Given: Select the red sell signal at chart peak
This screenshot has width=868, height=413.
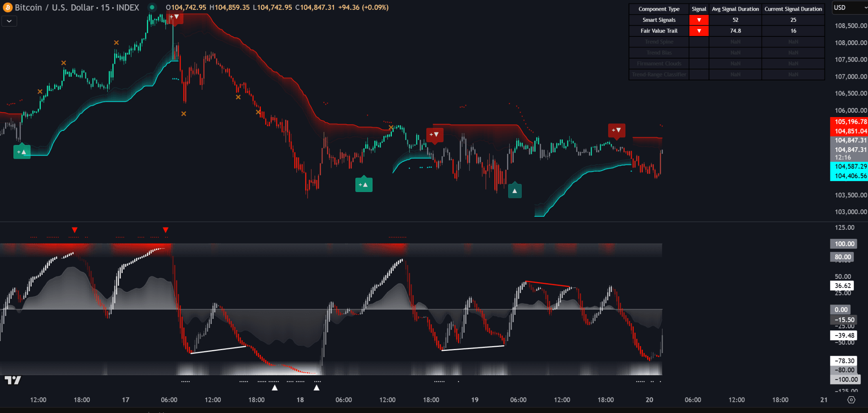Looking at the screenshot, I should click(175, 17).
